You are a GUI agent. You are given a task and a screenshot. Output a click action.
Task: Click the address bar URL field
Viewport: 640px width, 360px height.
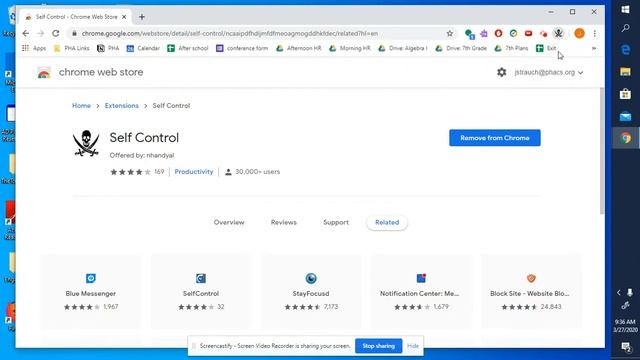(261, 33)
